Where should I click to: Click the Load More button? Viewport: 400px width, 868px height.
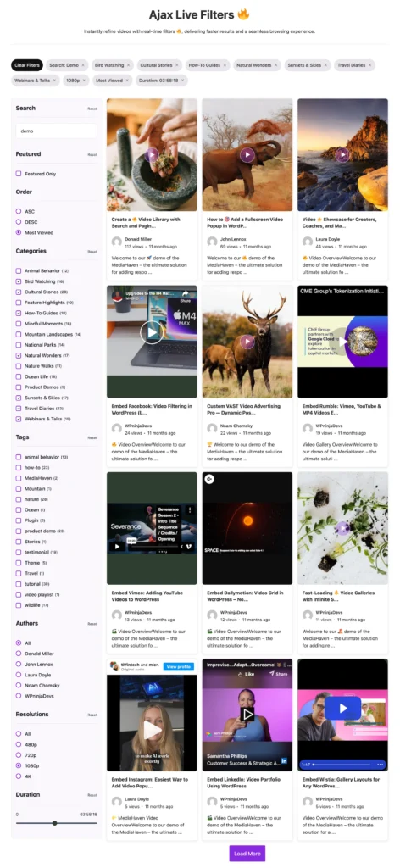point(247,853)
